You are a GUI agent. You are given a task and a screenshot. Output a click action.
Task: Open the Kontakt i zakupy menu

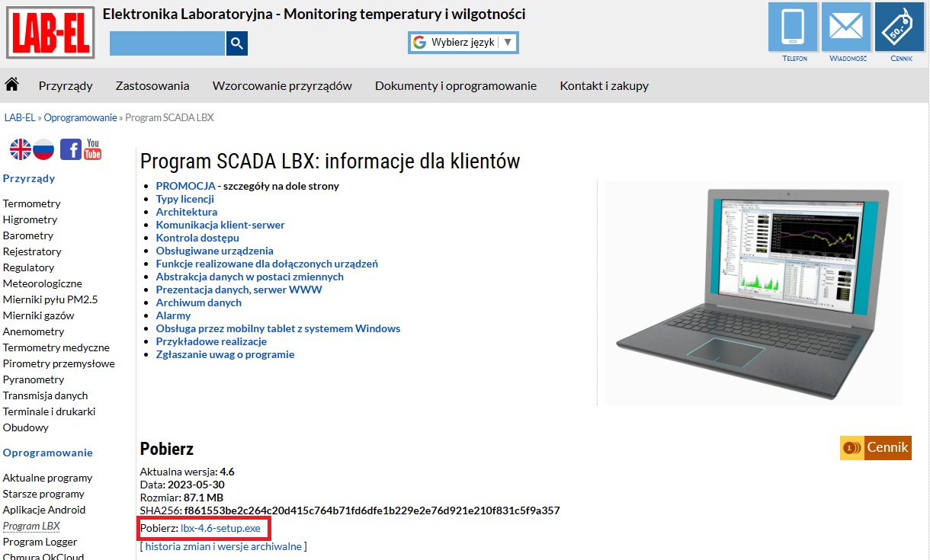point(604,85)
